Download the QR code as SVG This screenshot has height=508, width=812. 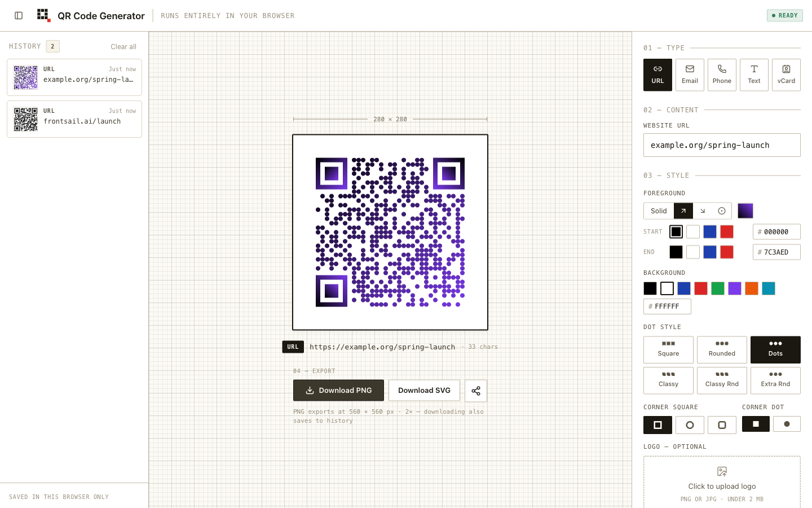click(424, 391)
